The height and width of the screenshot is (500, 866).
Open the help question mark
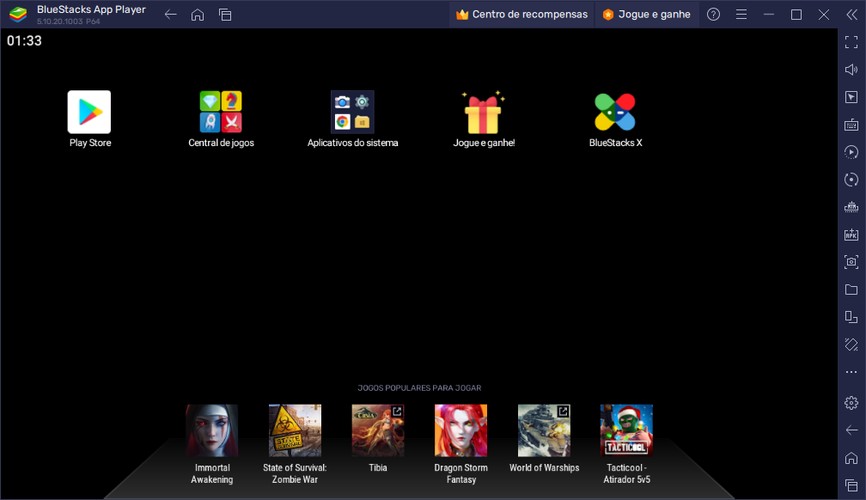coord(714,14)
